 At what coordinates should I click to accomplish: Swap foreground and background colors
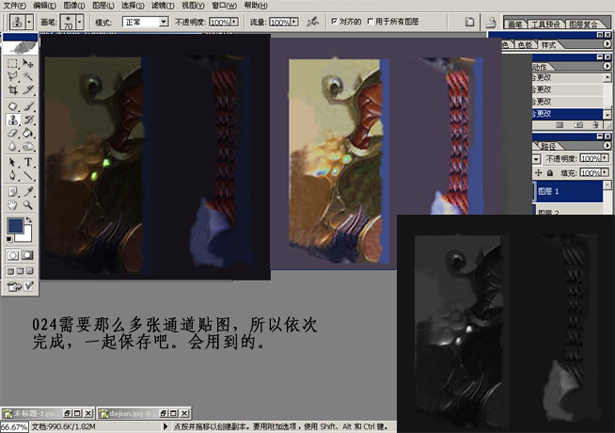coord(29,220)
